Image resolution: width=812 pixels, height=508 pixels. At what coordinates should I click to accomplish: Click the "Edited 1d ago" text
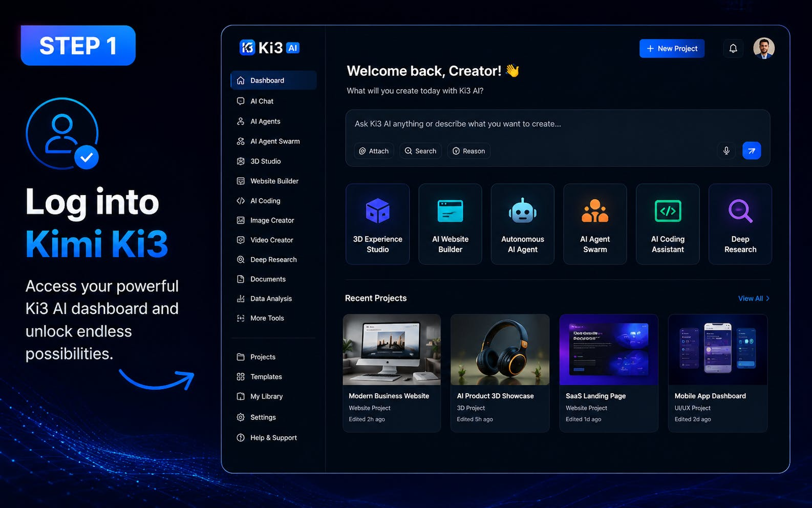coord(583,419)
